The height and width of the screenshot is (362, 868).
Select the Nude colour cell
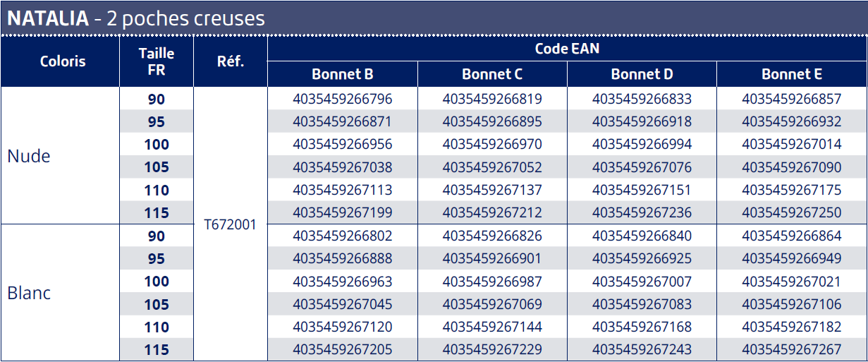tap(29, 156)
